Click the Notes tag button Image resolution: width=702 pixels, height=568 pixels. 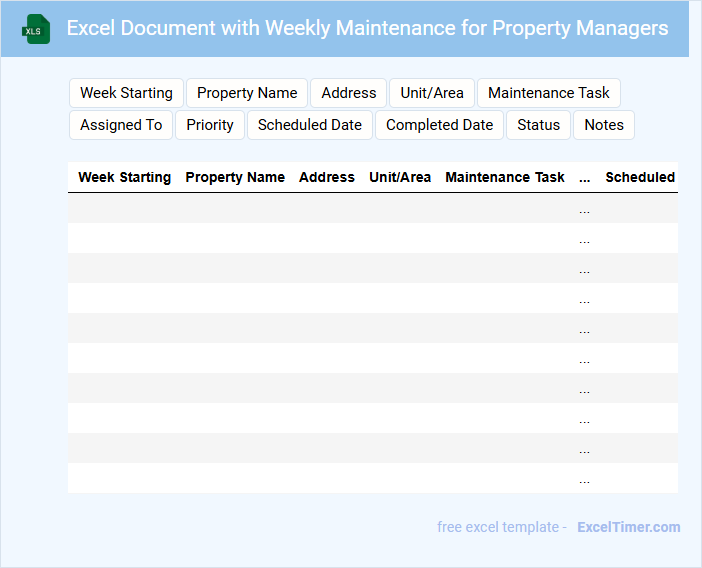tap(604, 125)
